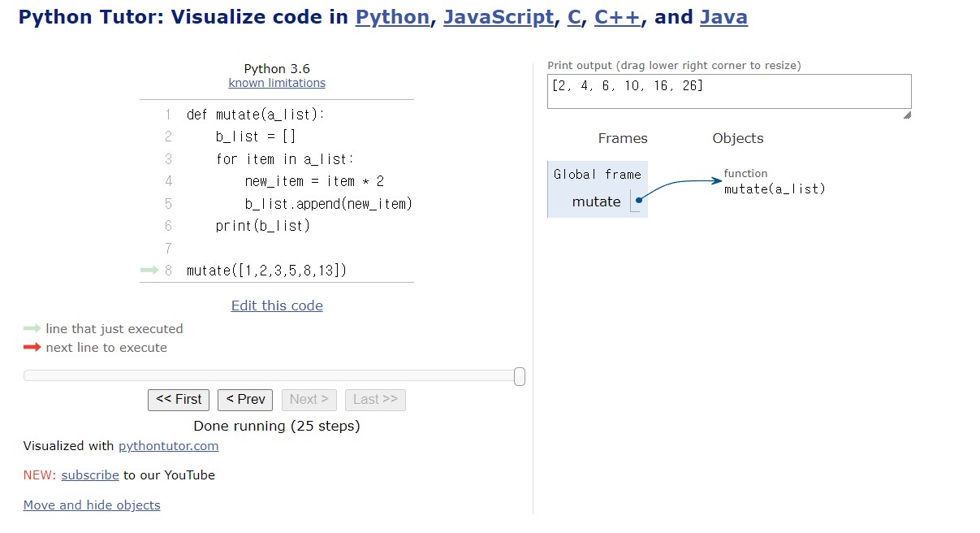Visit the pythontutor.com link
The width and height of the screenshot is (980, 533).
169,446
